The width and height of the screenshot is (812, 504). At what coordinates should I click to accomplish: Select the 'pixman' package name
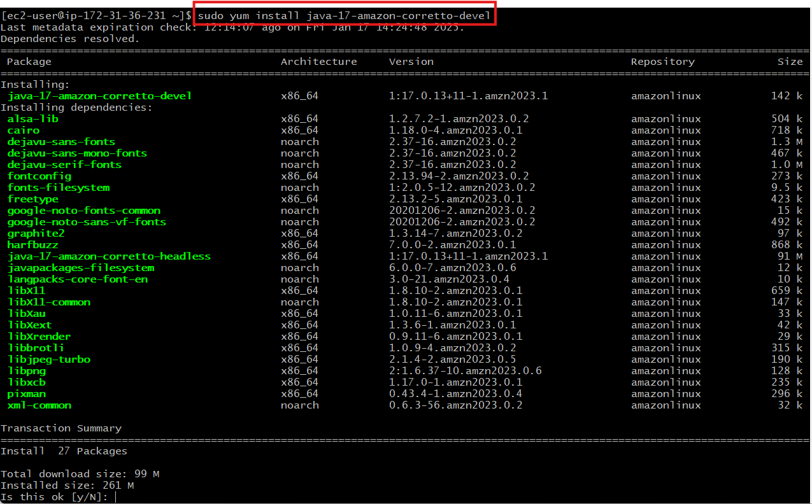[26, 394]
